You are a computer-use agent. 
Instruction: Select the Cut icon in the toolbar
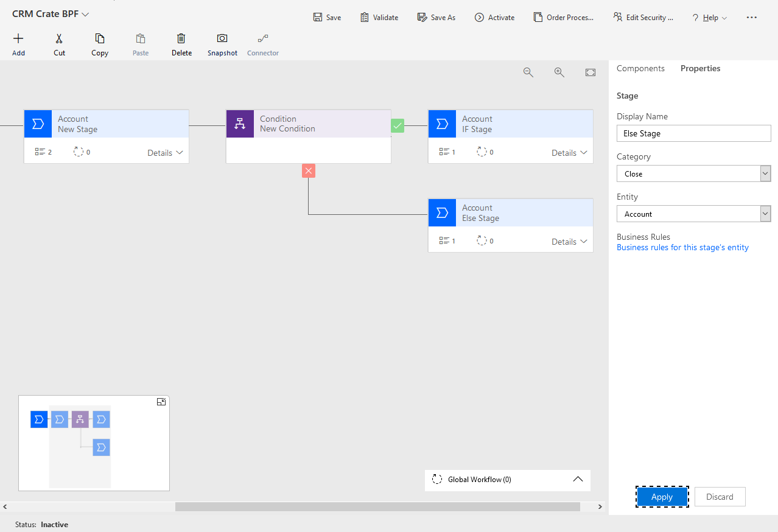tap(58, 43)
